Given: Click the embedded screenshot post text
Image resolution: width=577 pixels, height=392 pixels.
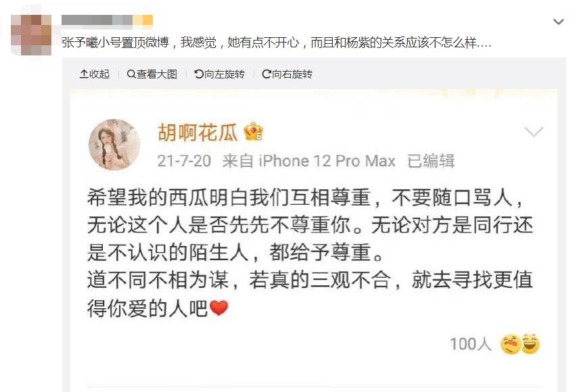Looking at the screenshot, I should 310,252.
